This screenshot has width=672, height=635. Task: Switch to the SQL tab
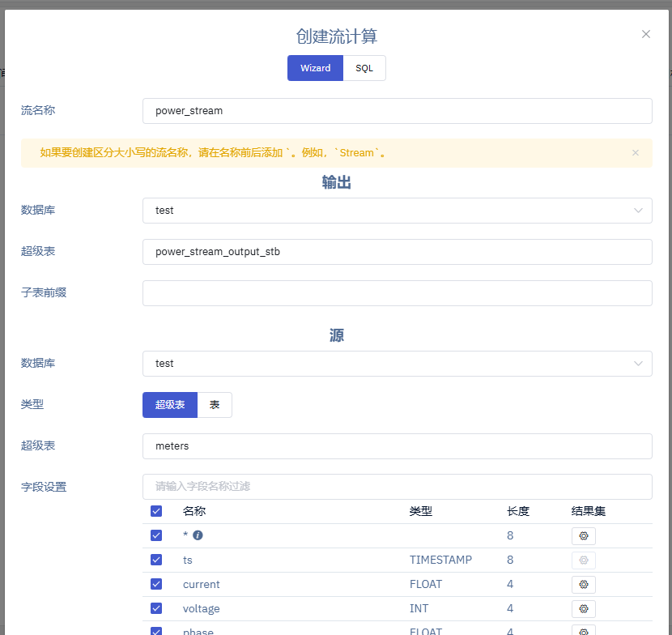point(364,68)
